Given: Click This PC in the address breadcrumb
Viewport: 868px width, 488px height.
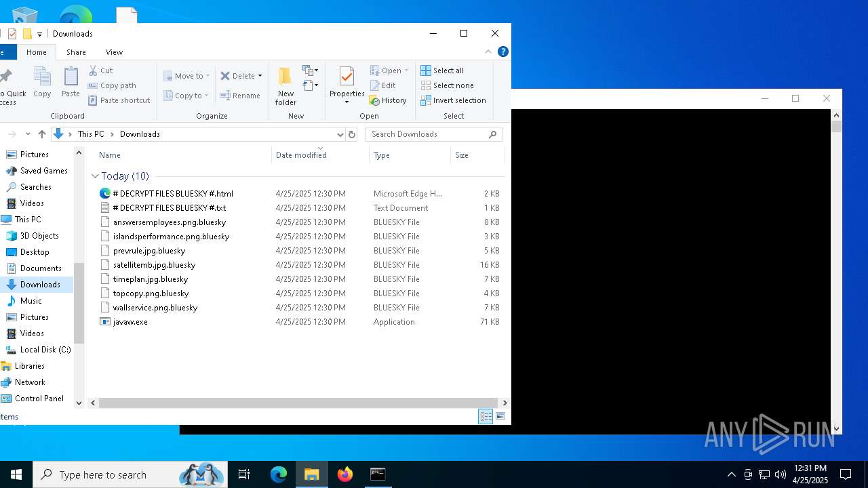Looking at the screenshot, I should 91,134.
